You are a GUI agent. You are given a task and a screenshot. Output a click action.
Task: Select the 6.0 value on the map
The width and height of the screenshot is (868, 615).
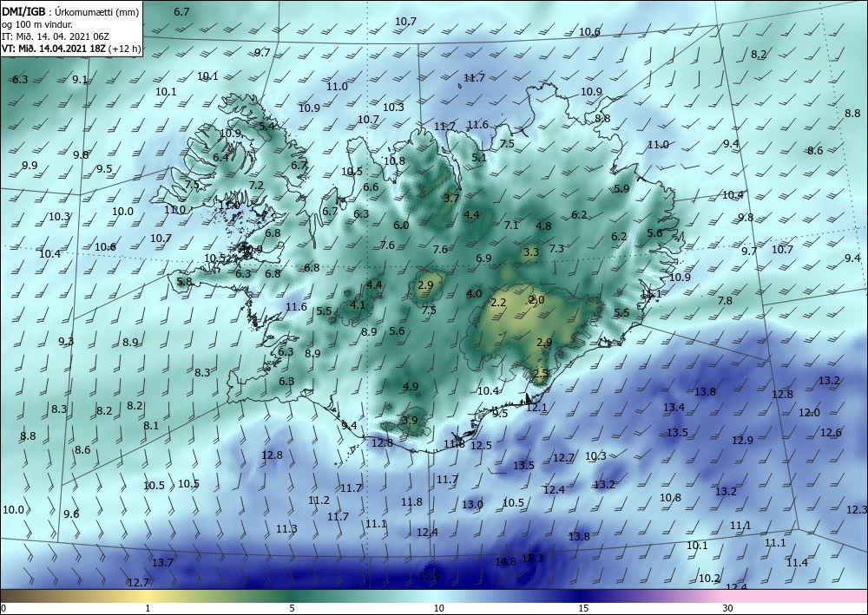coord(401,225)
